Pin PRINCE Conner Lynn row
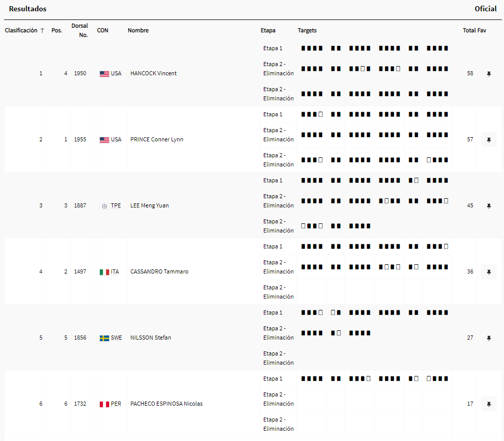Viewport: 504px width, 441px height. pos(489,140)
